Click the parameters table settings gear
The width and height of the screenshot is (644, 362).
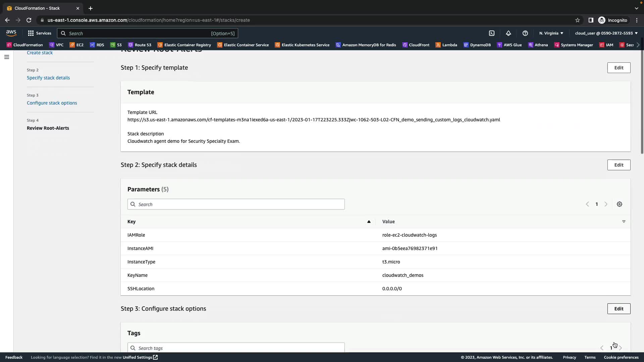(x=620, y=204)
